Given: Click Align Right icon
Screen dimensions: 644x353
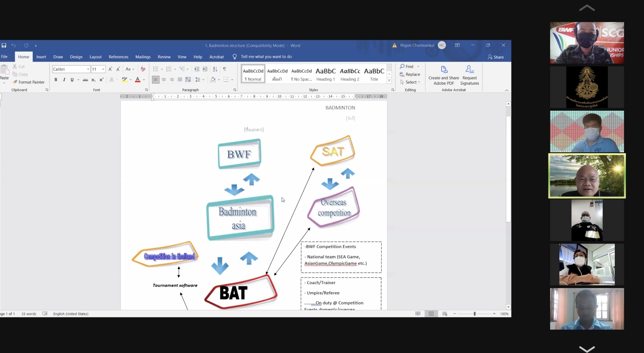Looking at the screenshot, I should [172, 80].
